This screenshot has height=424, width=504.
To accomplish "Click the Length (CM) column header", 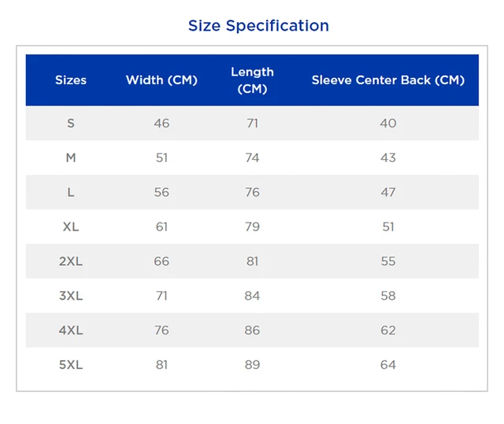I will pyautogui.click(x=252, y=80).
